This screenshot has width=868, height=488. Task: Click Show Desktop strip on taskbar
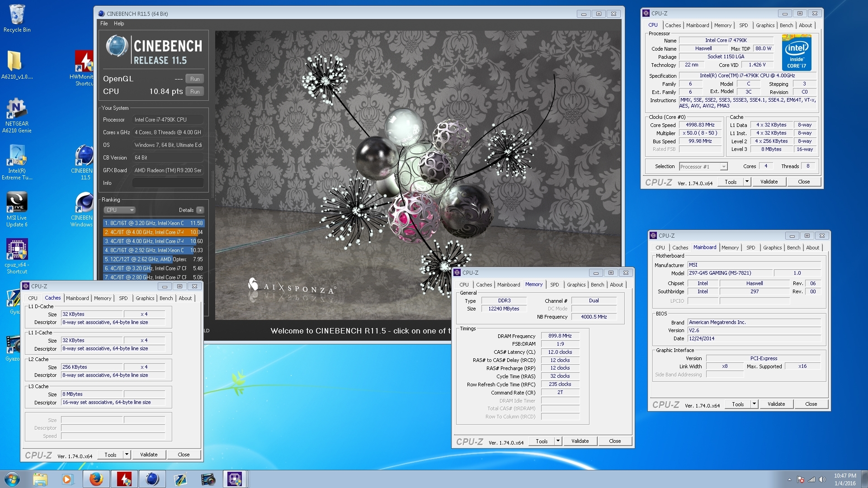pyautogui.click(x=864, y=479)
